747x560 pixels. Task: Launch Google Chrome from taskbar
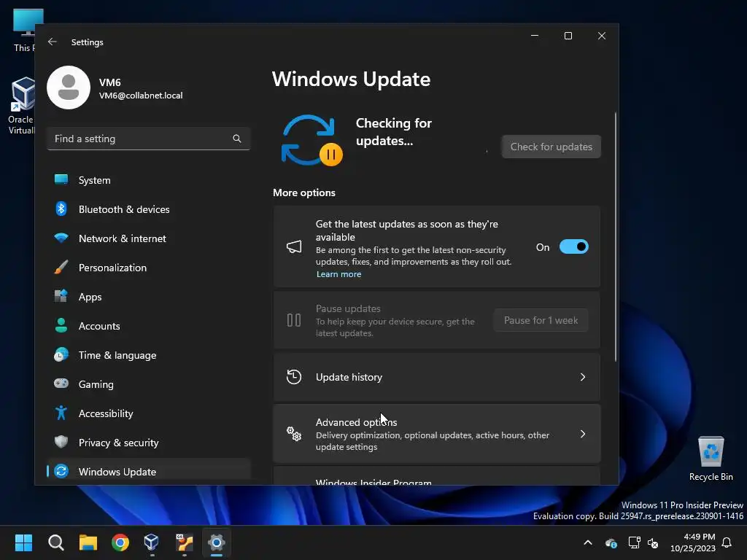(120, 542)
